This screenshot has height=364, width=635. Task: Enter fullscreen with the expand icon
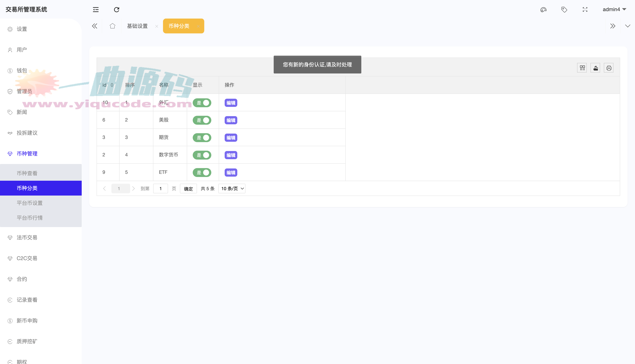click(x=585, y=9)
